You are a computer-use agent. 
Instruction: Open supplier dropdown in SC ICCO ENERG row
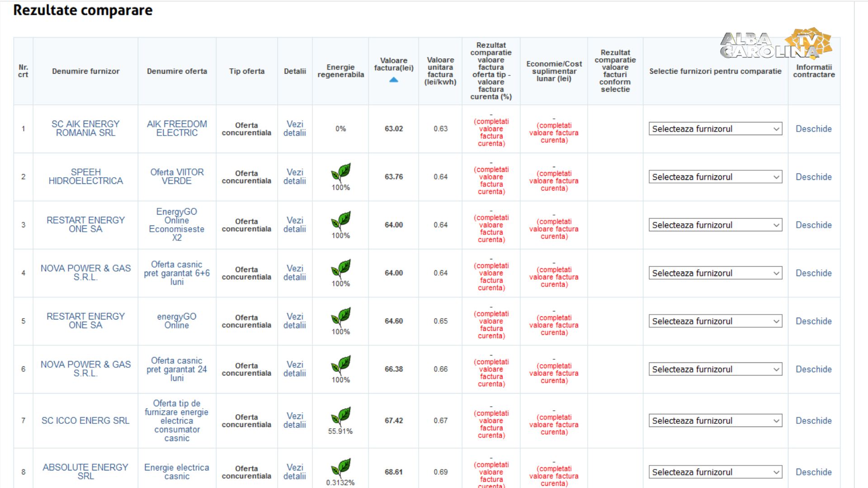(x=715, y=421)
